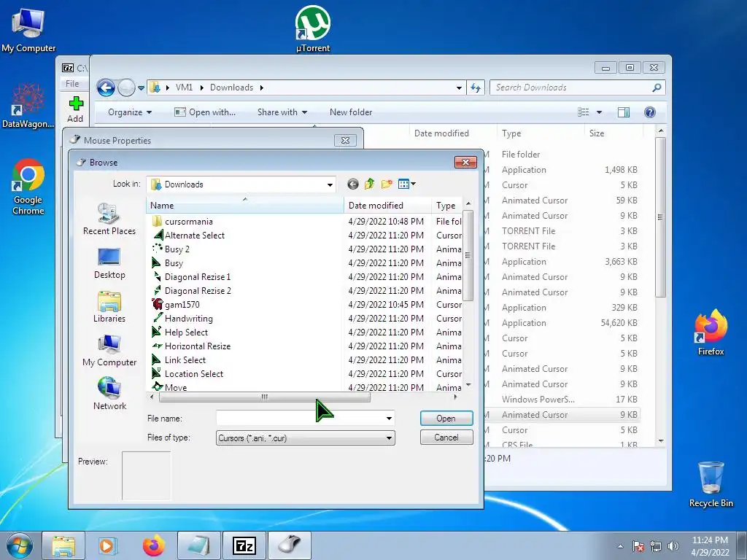
Task: Select the Help Select cursor file
Action: tap(186, 332)
